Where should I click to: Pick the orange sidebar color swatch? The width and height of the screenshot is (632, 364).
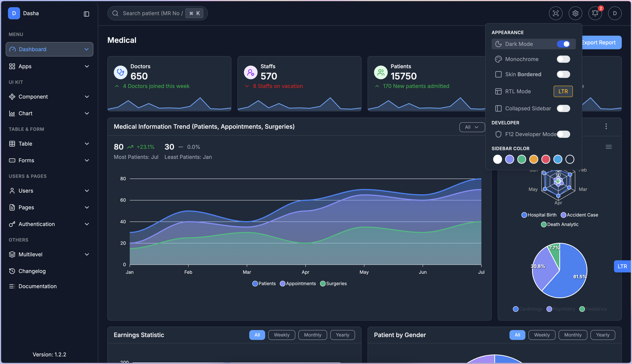pyautogui.click(x=533, y=159)
